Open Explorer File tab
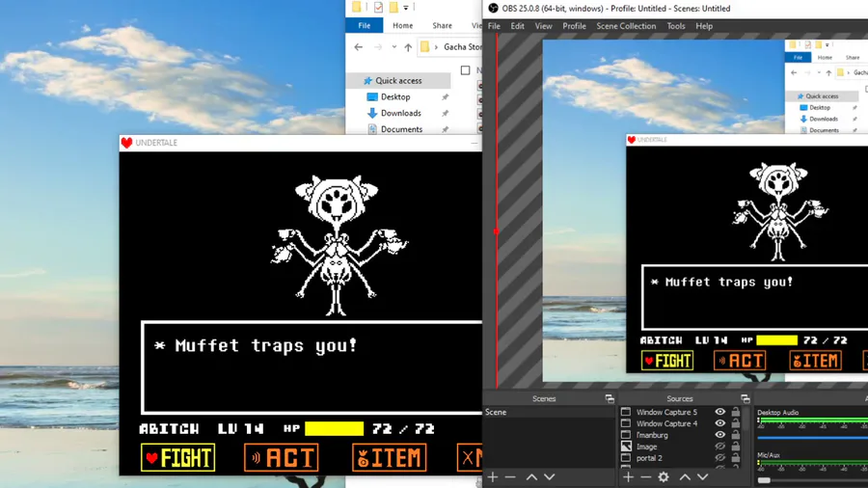 pos(365,25)
